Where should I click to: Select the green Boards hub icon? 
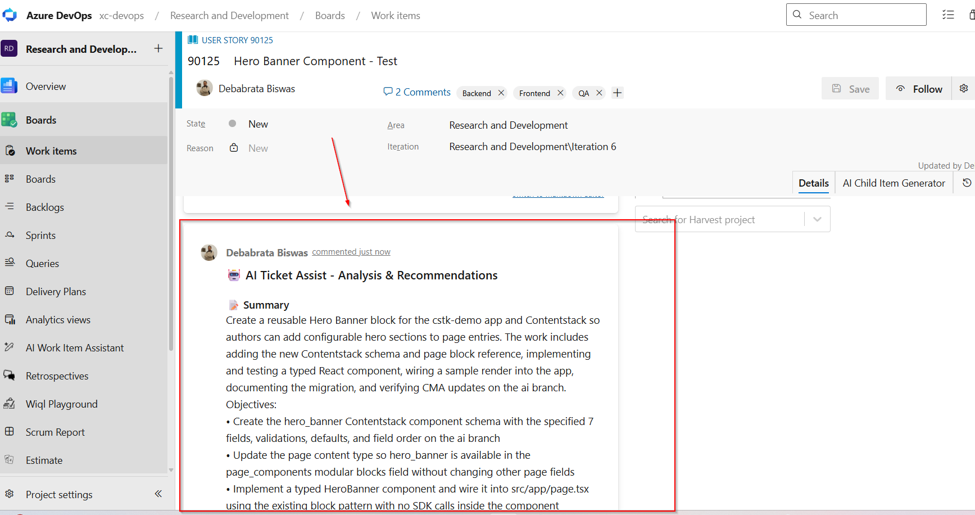(9, 119)
